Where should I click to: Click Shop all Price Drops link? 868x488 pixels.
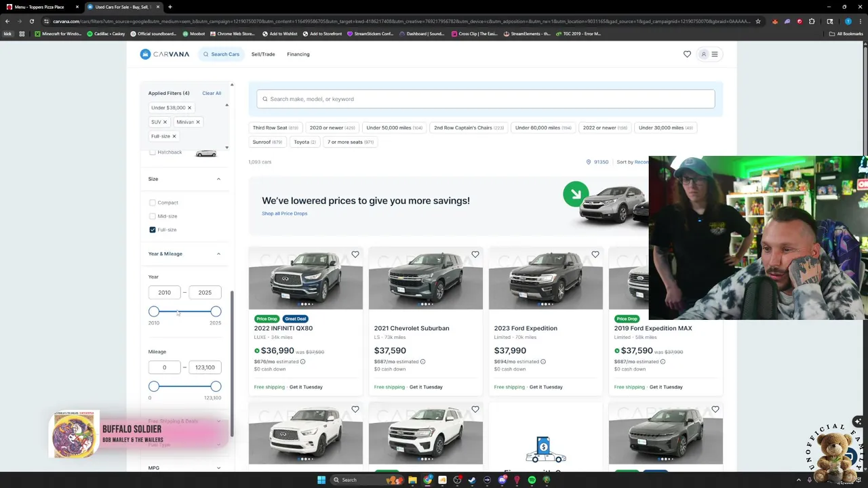[285, 213]
